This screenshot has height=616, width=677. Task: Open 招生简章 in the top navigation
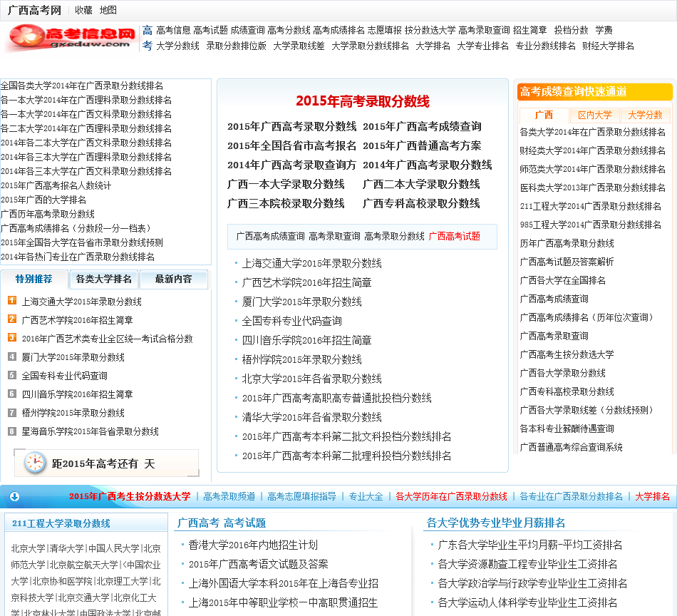529,30
